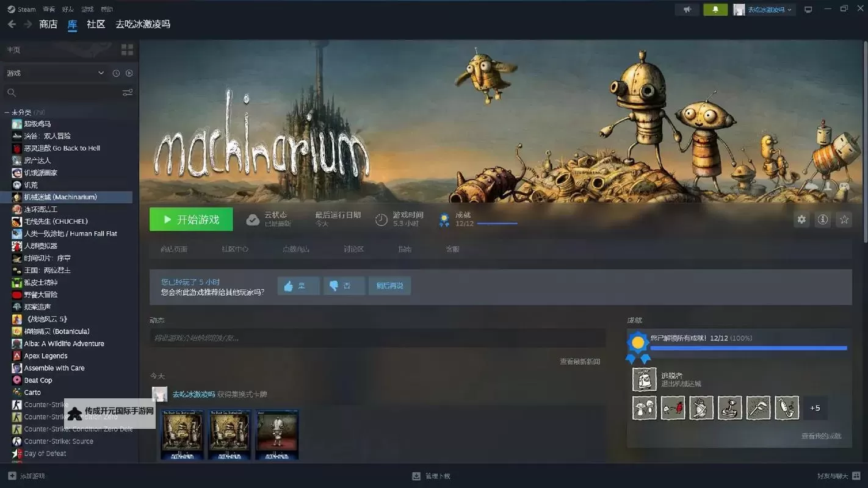The image size is (868, 488).
Task: Go to the 库 tab
Action: pyautogui.click(x=72, y=24)
